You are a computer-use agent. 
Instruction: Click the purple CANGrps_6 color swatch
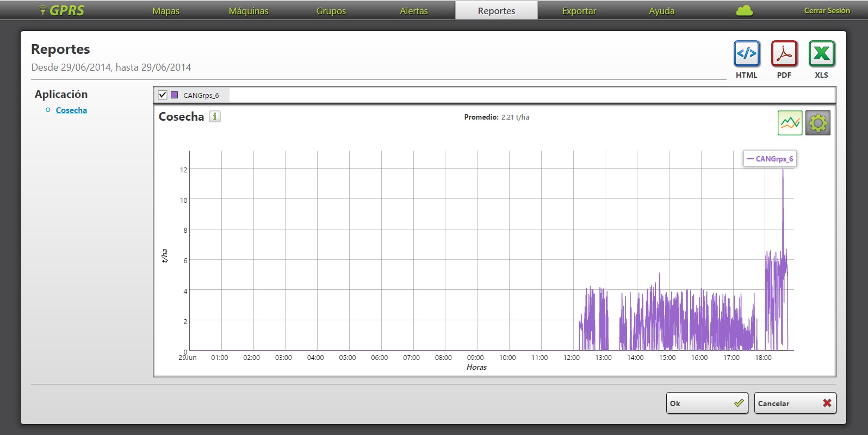click(x=175, y=95)
